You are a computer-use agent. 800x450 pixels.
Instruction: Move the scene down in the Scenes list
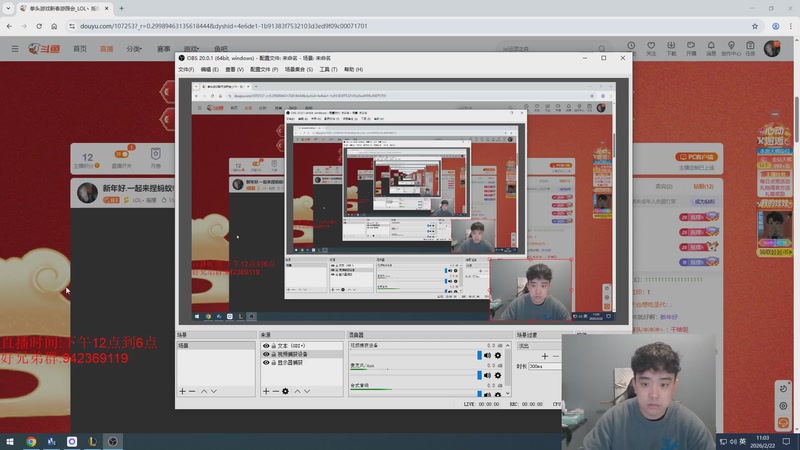click(x=214, y=391)
